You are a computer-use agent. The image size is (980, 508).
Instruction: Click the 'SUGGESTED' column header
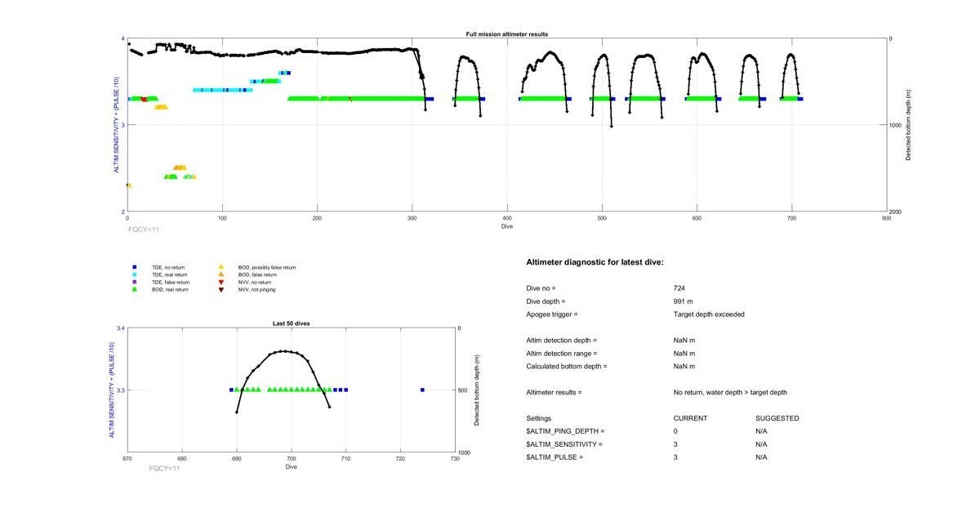777,418
